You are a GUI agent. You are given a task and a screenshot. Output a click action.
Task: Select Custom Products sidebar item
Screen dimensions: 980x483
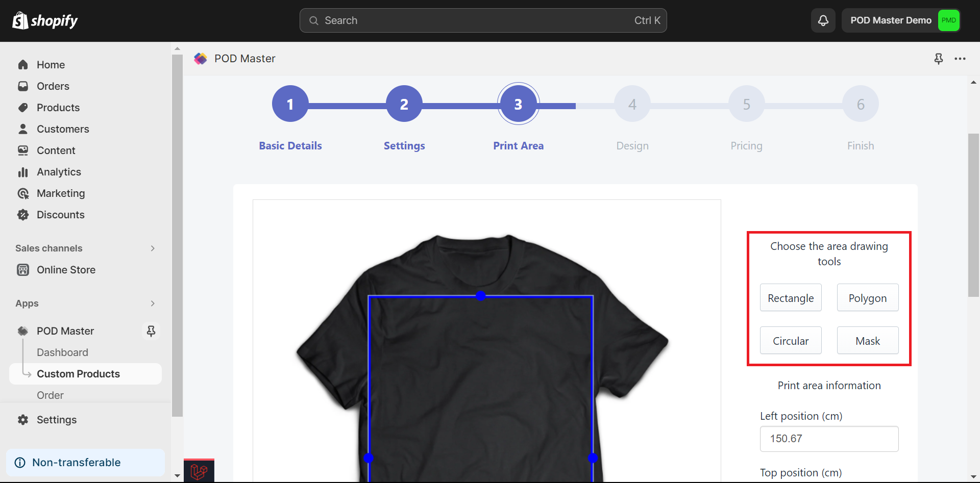(x=85, y=374)
